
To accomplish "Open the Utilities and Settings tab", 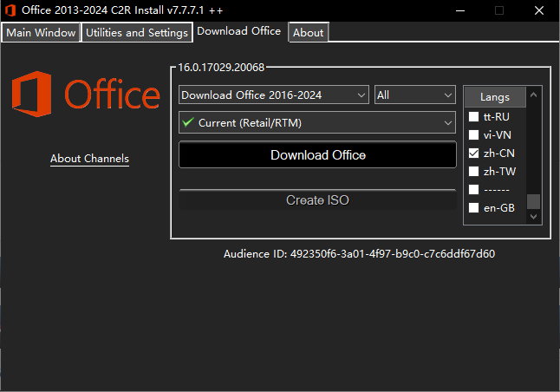I will [x=137, y=32].
